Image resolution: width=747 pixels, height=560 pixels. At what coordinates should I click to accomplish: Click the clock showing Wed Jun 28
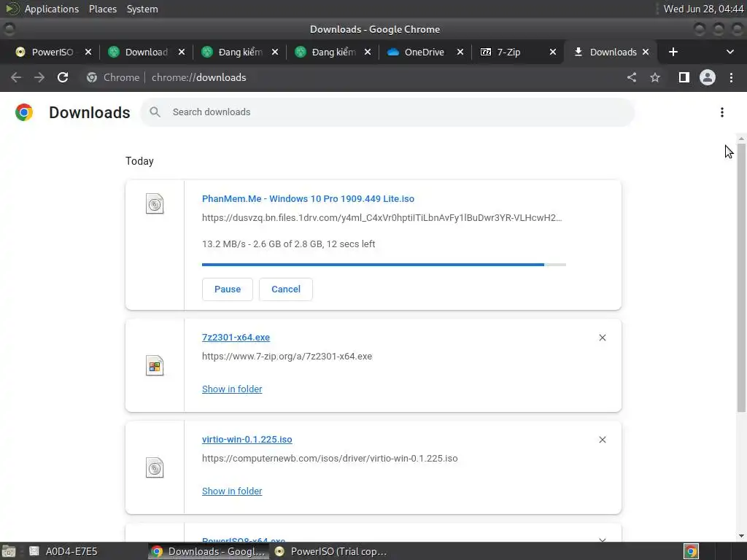(x=703, y=9)
